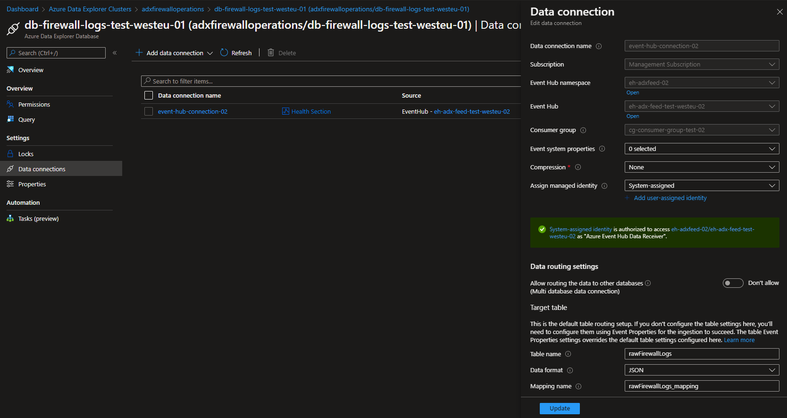This screenshot has height=418, width=787.
Task: Click the Source column header
Action: [x=411, y=95]
